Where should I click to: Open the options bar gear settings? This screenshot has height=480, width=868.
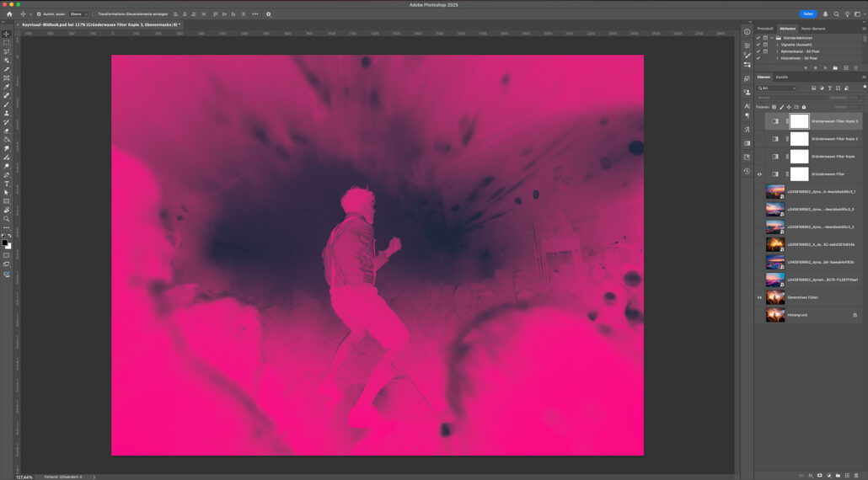[x=269, y=14]
